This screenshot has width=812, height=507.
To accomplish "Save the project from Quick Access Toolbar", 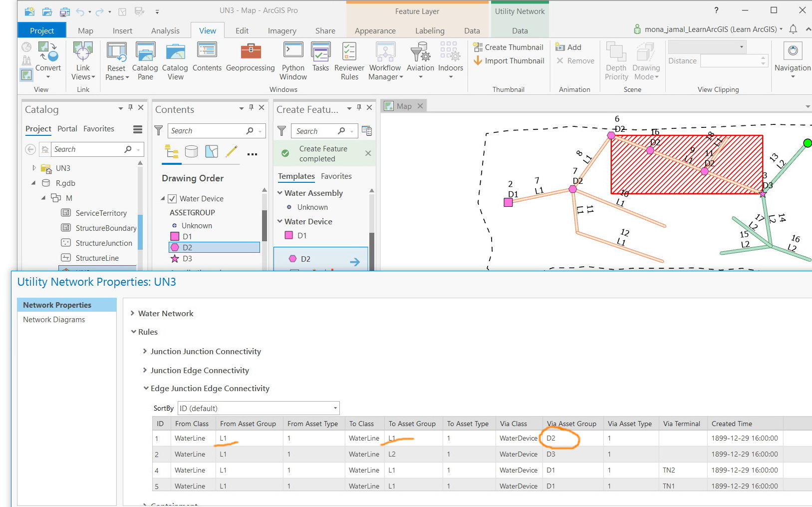I will 65,11.
